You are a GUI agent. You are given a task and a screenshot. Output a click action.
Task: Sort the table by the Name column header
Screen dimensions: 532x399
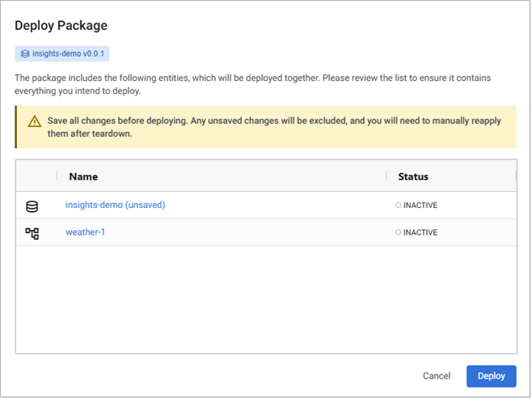tap(83, 176)
